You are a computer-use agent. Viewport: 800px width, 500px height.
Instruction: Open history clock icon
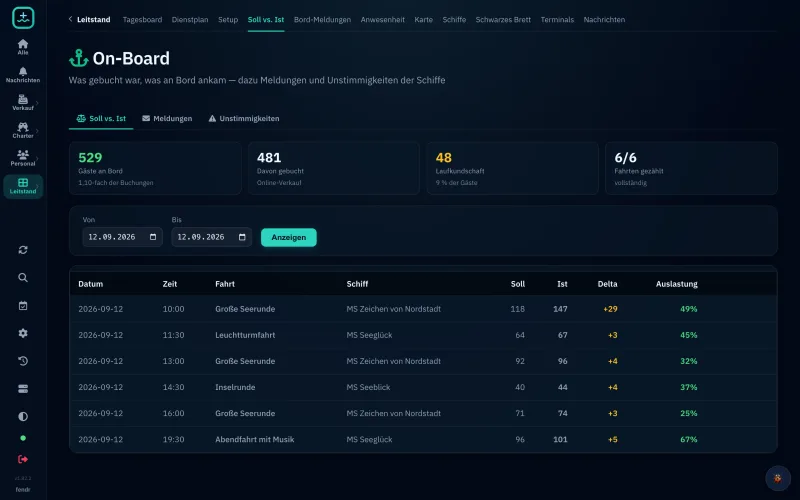23,361
